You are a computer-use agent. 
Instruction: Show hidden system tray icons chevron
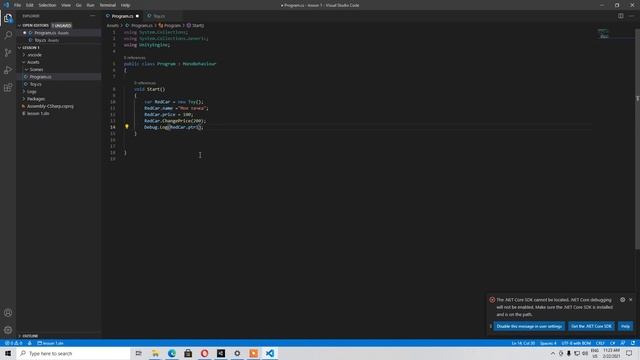[x=553, y=353]
